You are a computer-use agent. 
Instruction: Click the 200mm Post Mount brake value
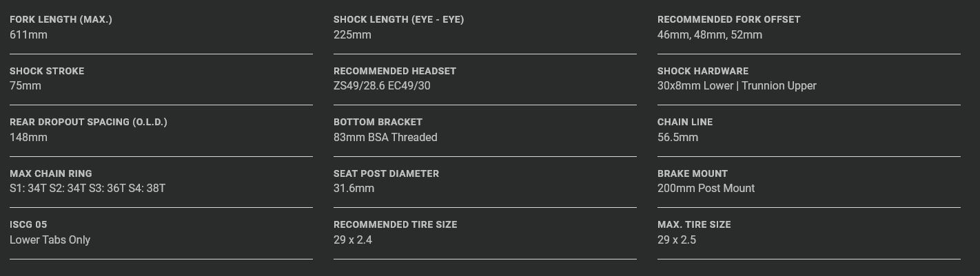(x=706, y=188)
